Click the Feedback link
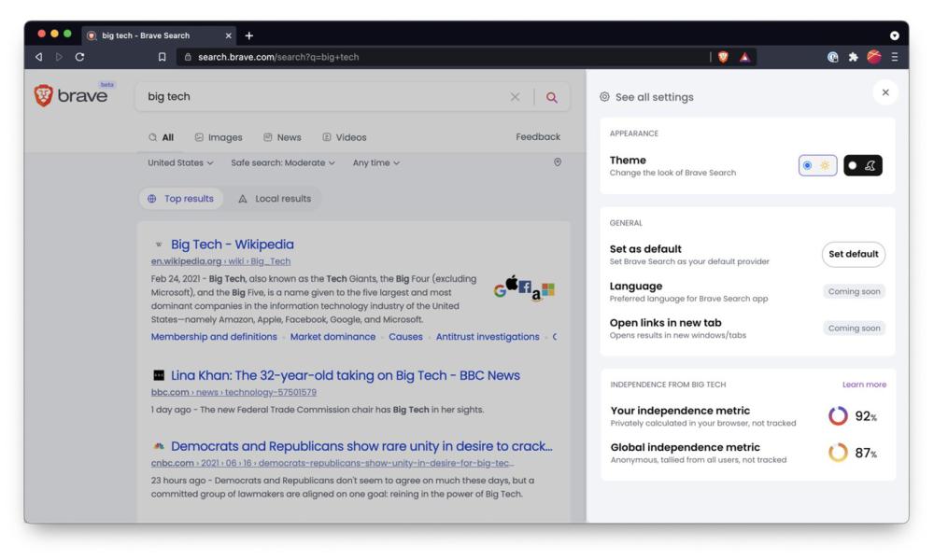 point(538,137)
